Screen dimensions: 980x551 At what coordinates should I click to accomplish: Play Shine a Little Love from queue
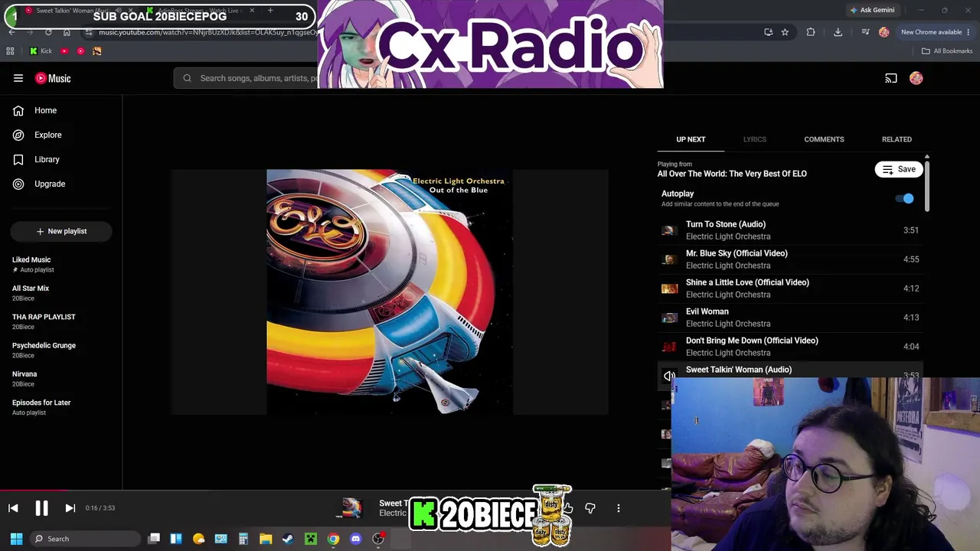[x=790, y=289]
